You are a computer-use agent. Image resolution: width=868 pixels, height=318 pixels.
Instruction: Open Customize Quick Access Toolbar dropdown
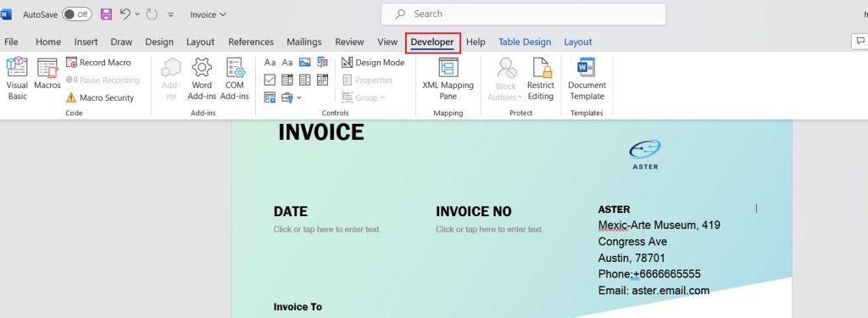[x=170, y=15]
